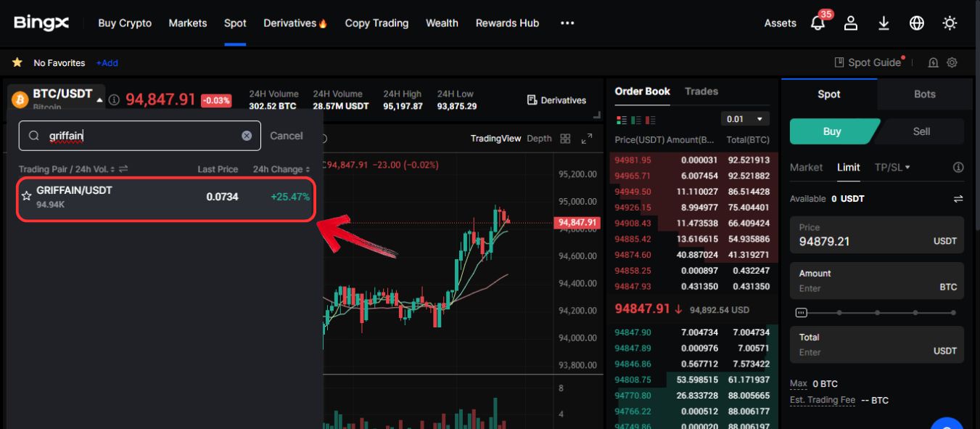The width and height of the screenshot is (980, 429).
Task: Open Assets in the header
Action: (780, 23)
